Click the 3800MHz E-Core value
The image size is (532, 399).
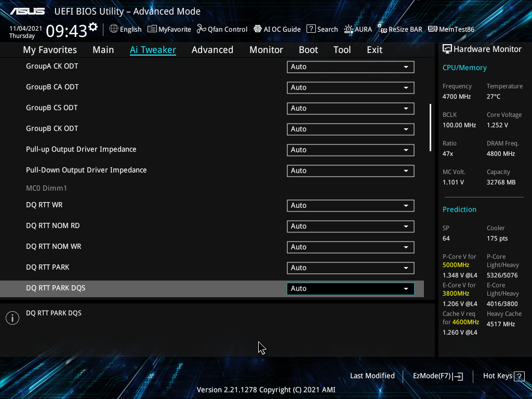pos(456,294)
